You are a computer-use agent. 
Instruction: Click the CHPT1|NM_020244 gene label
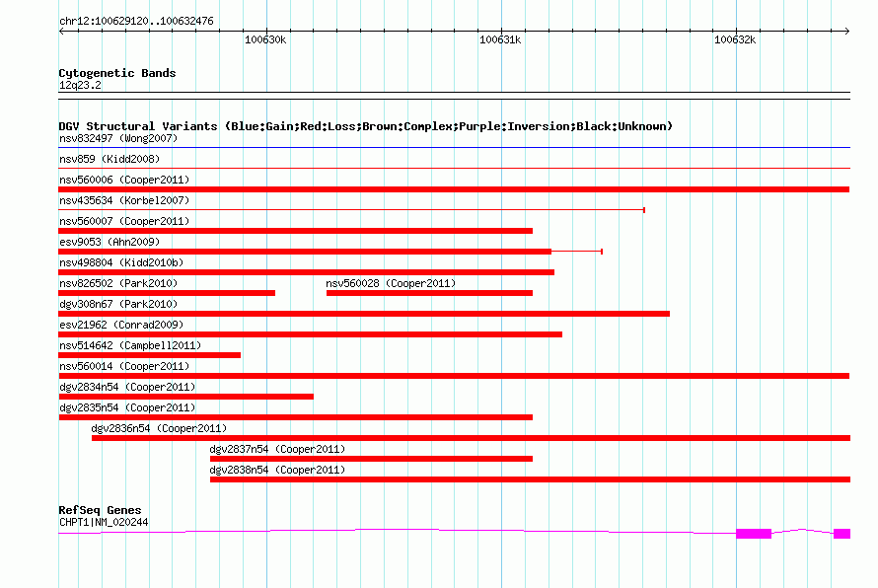click(104, 523)
